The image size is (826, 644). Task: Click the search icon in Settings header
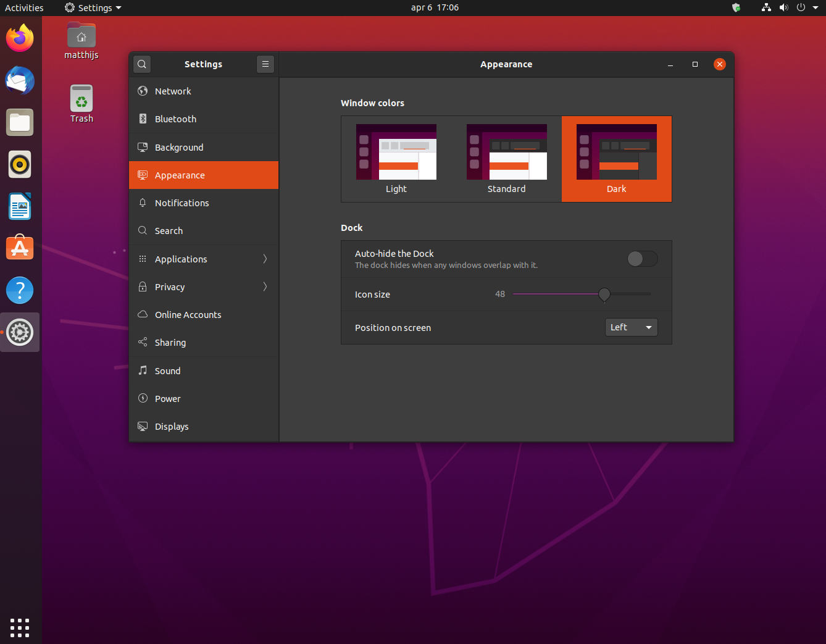click(x=142, y=64)
